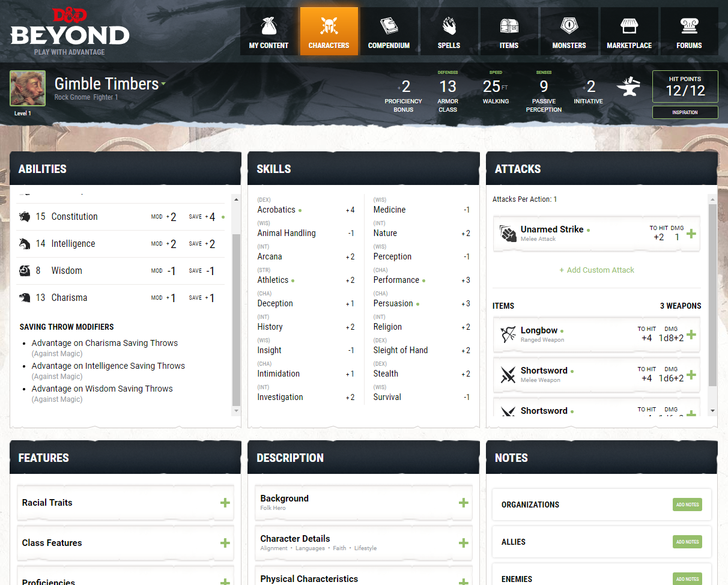
Task: Expand first Shortsword attack details
Action: click(x=691, y=375)
